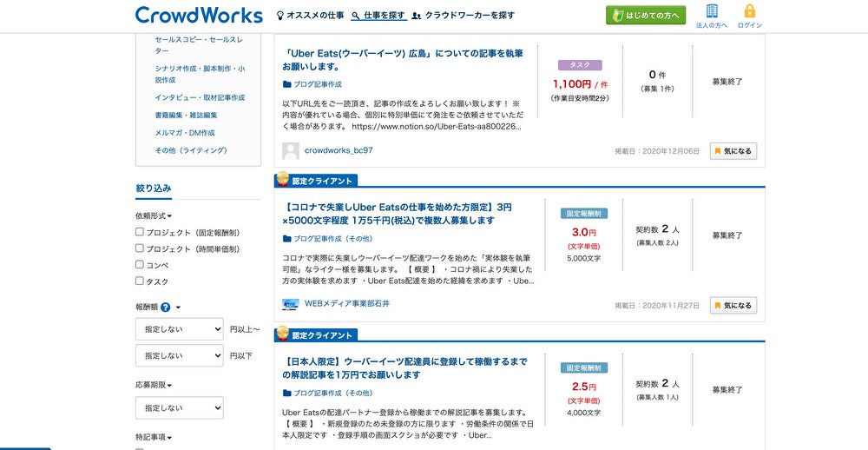
Task: Click the padlock ログイン icon
Action: click(x=750, y=11)
